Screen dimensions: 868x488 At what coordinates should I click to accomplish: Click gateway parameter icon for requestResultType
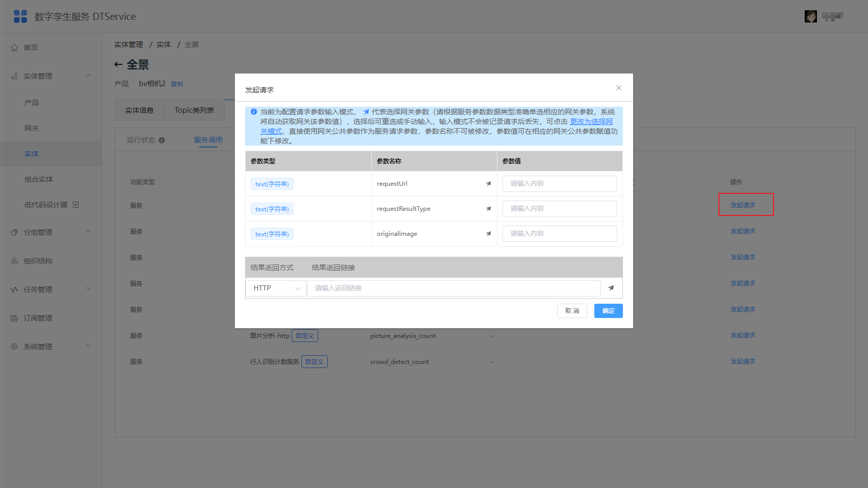[x=489, y=209]
